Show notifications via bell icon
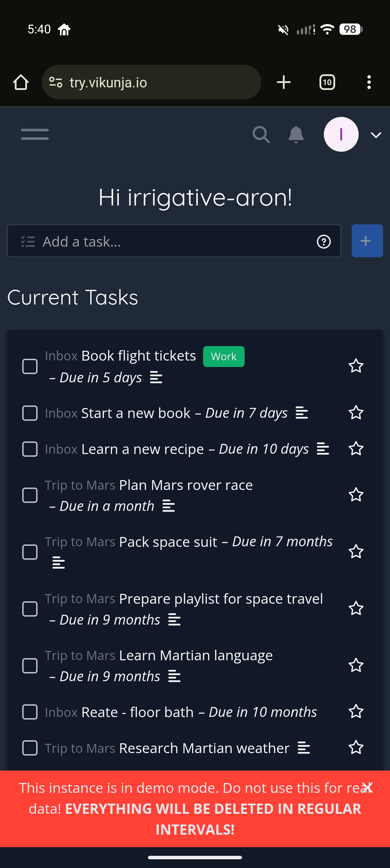Image resolution: width=390 pixels, height=868 pixels. point(296,134)
